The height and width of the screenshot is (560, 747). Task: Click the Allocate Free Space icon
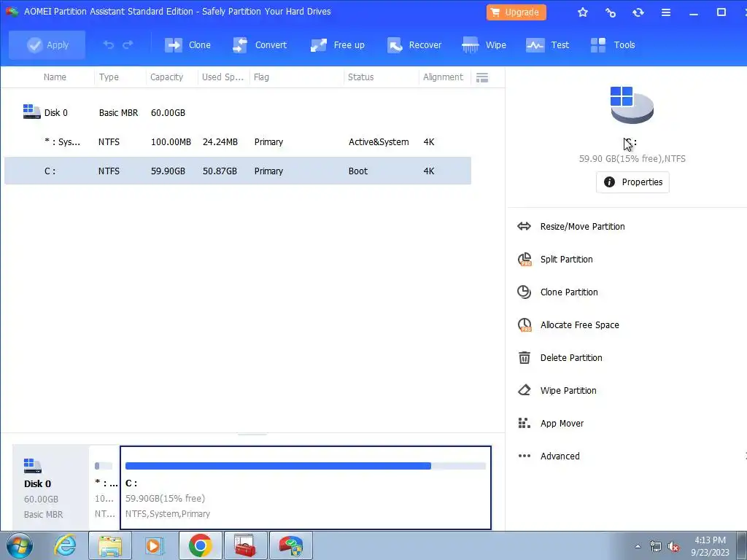[525, 324]
